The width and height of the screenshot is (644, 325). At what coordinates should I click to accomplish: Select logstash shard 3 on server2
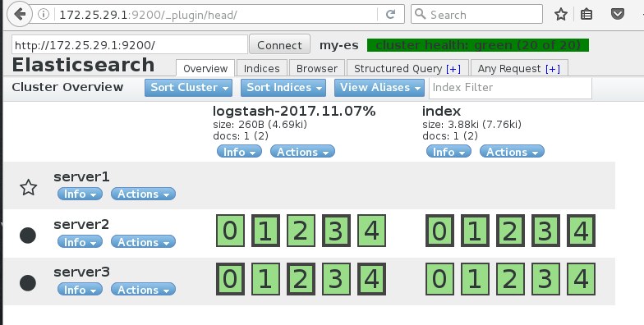tap(337, 231)
